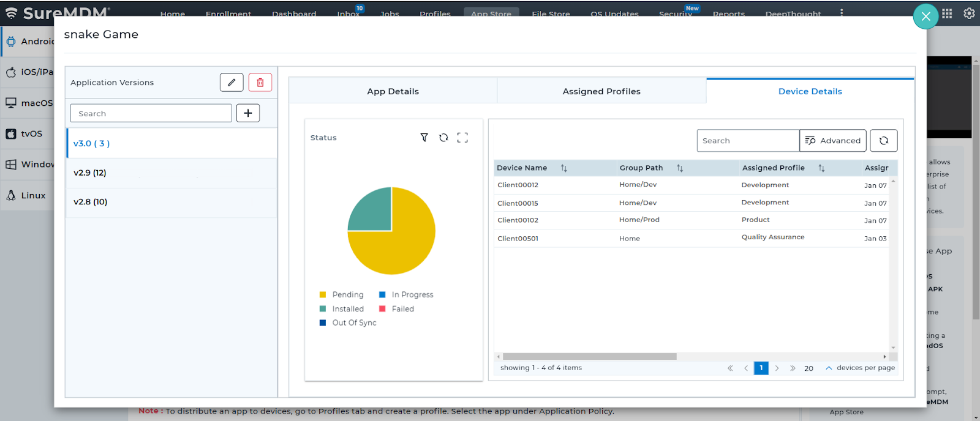Click Home/Prod group path cell
Screen dimensions: 980x421
(639, 220)
